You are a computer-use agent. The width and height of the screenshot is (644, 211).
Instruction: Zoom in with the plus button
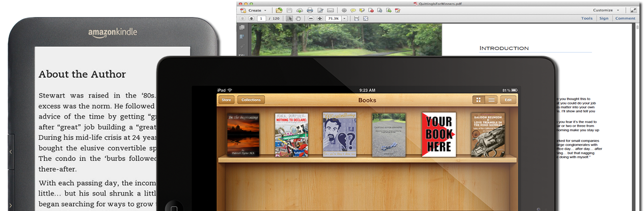(x=319, y=19)
